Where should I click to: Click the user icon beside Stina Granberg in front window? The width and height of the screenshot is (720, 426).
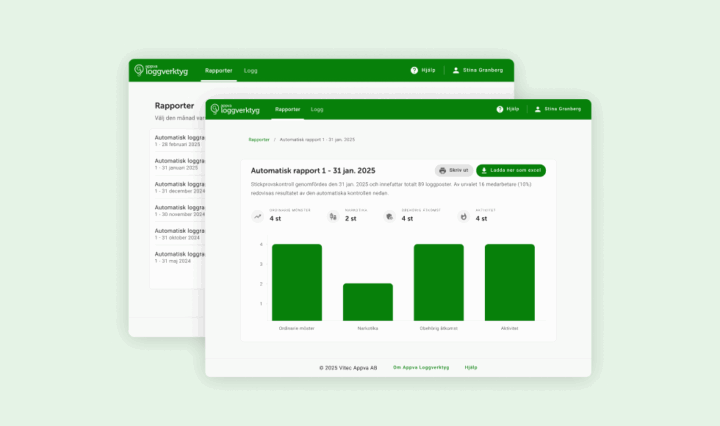point(538,108)
